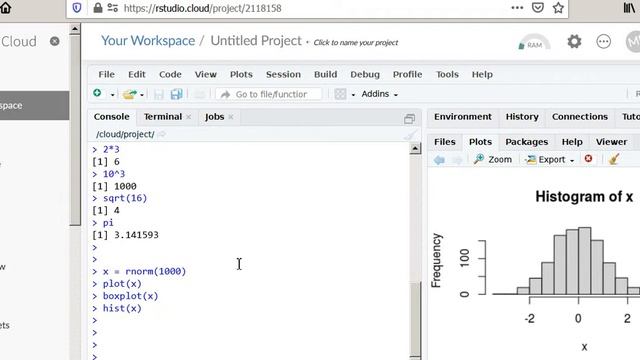Click the new file green plus icon
Viewport: 640px width, 360px height.
[x=97, y=93]
